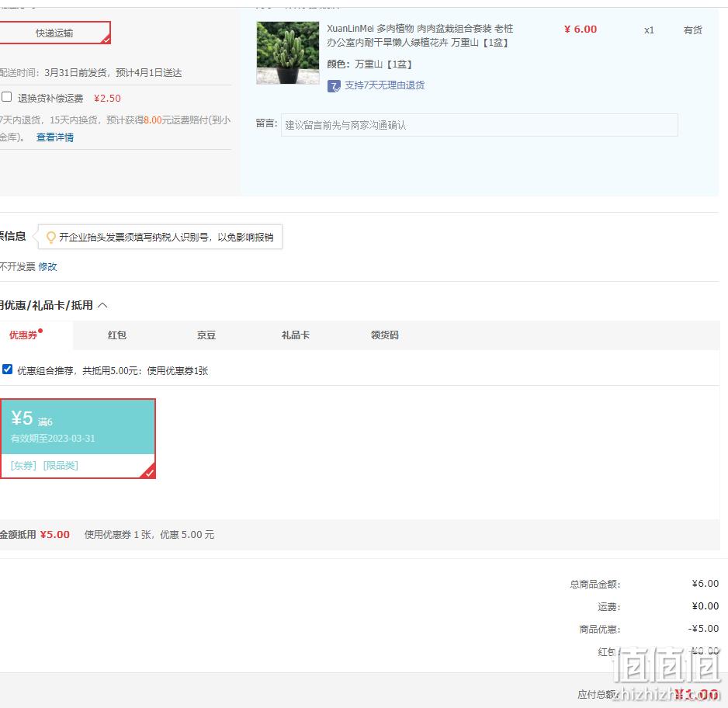The image size is (728, 708).
Task: Click the [东券] coupon tag
Action: pos(23,466)
